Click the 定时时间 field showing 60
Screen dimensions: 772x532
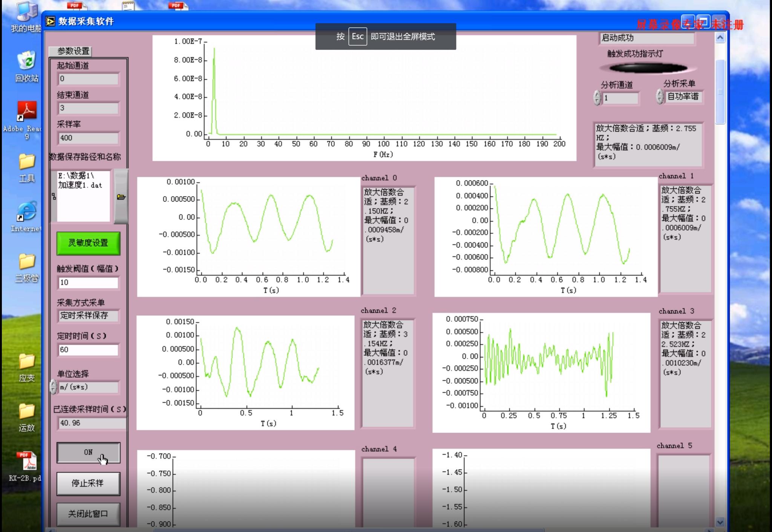coord(88,350)
